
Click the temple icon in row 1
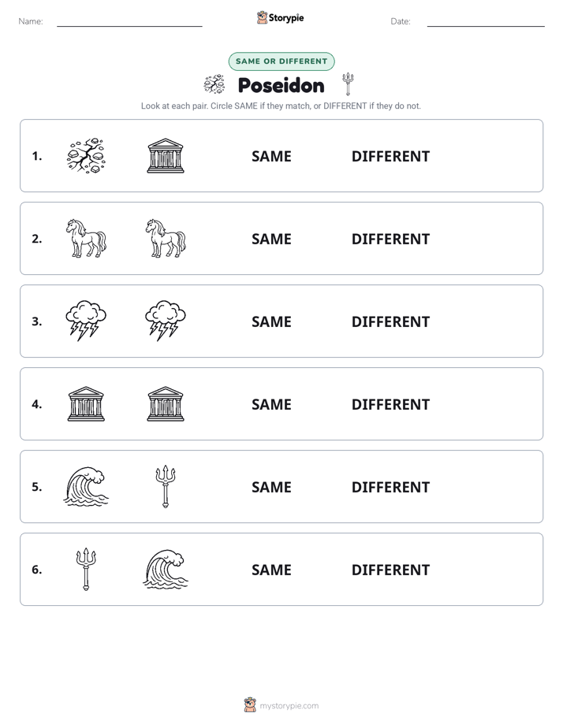click(x=166, y=155)
